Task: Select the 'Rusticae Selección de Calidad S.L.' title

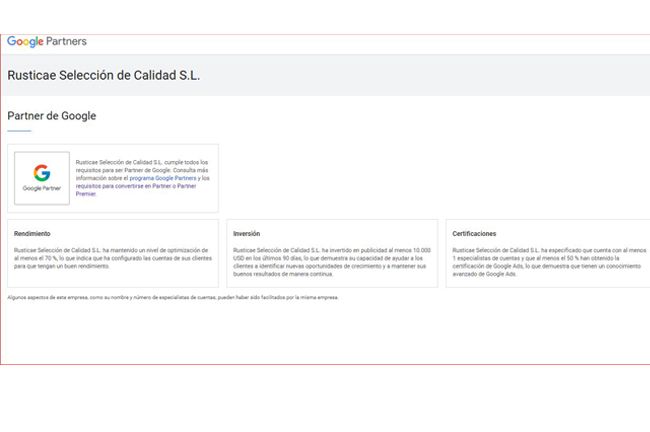Action: coord(104,75)
